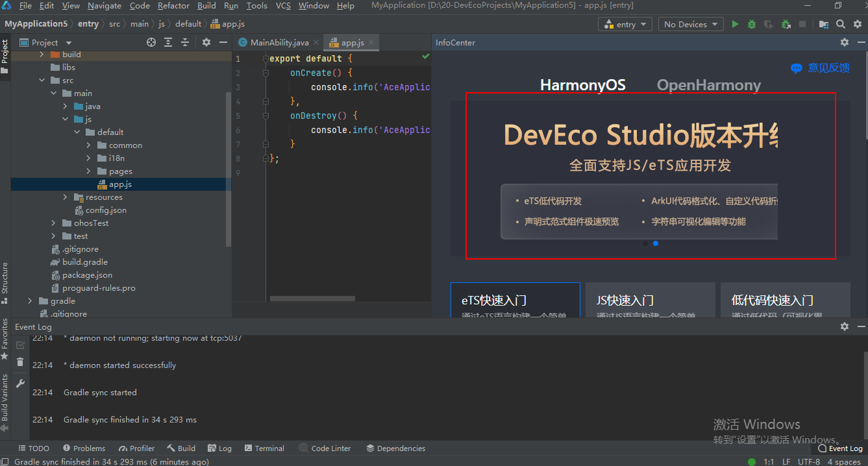Open Event Log panel gear settings
This screenshot has width=868, height=466.
pyautogui.click(x=845, y=326)
